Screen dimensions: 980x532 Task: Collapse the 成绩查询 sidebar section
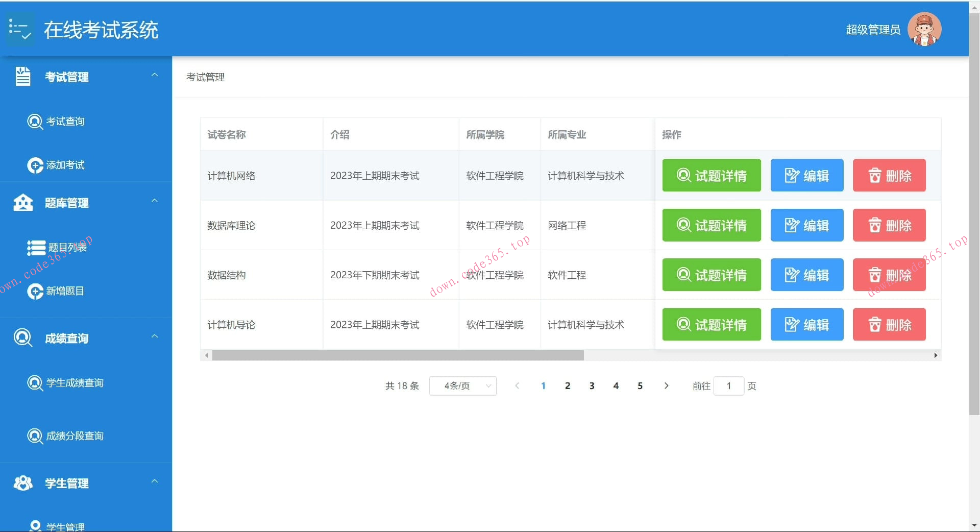[155, 336]
